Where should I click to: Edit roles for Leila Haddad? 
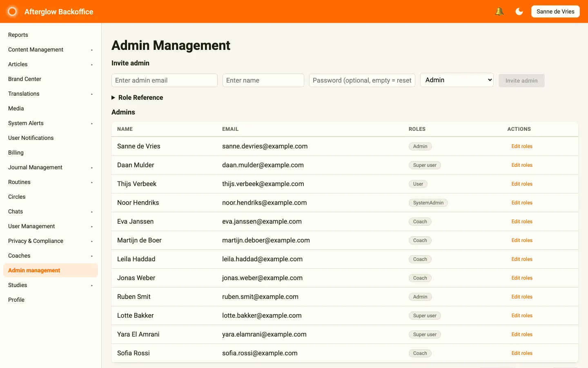click(x=522, y=259)
